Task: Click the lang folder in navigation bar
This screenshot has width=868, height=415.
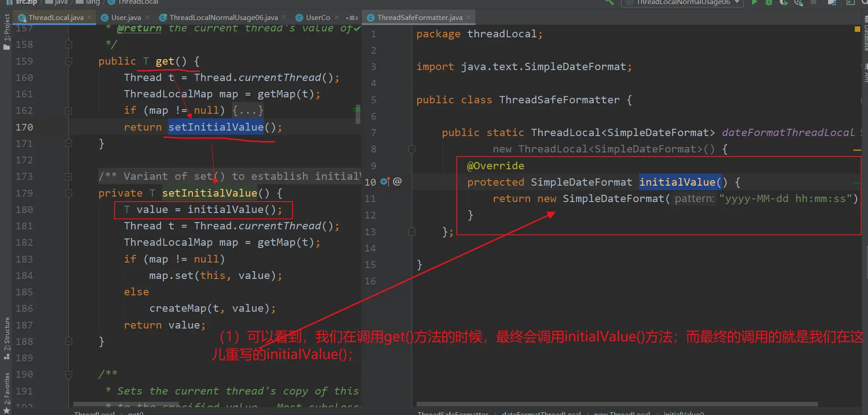Action: pyautogui.click(x=88, y=2)
